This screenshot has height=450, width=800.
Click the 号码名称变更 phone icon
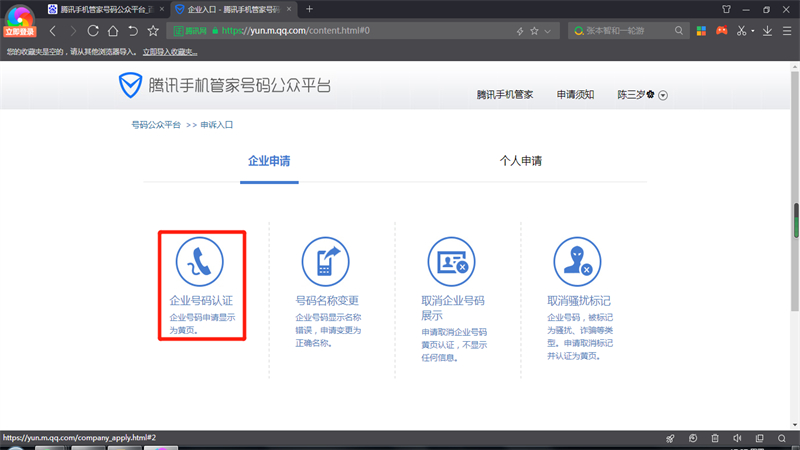pyautogui.click(x=326, y=262)
